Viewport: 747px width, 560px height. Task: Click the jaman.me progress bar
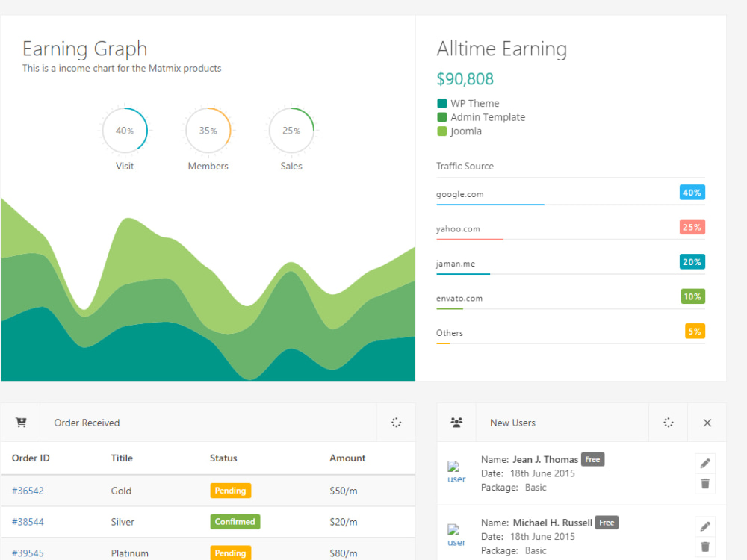tap(570, 274)
